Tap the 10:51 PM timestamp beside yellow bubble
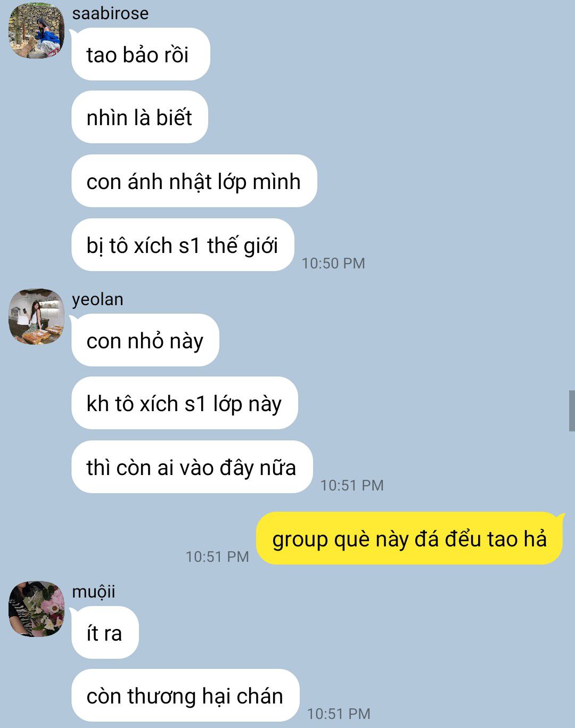Viewport: 575px width, 728px height. (217, 557)
